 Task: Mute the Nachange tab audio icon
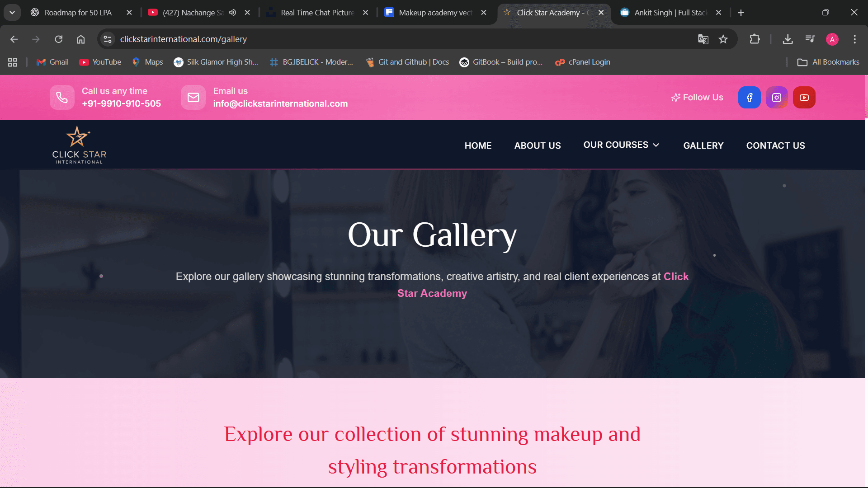pos(232,13)
